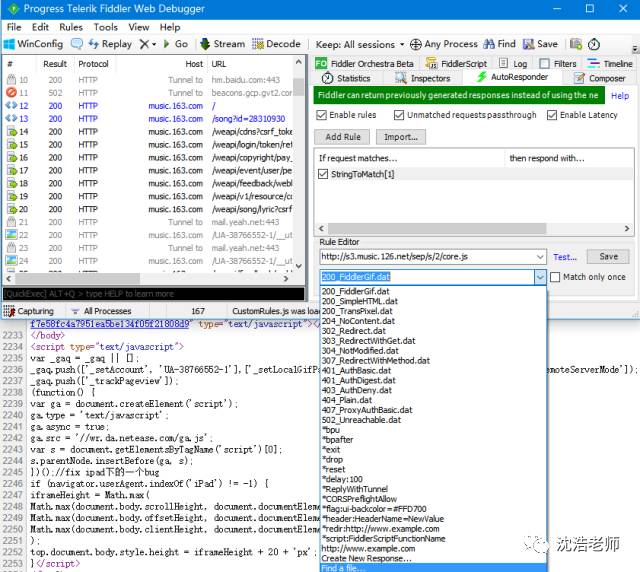Click the Add Rule button

tap(342, 137)
